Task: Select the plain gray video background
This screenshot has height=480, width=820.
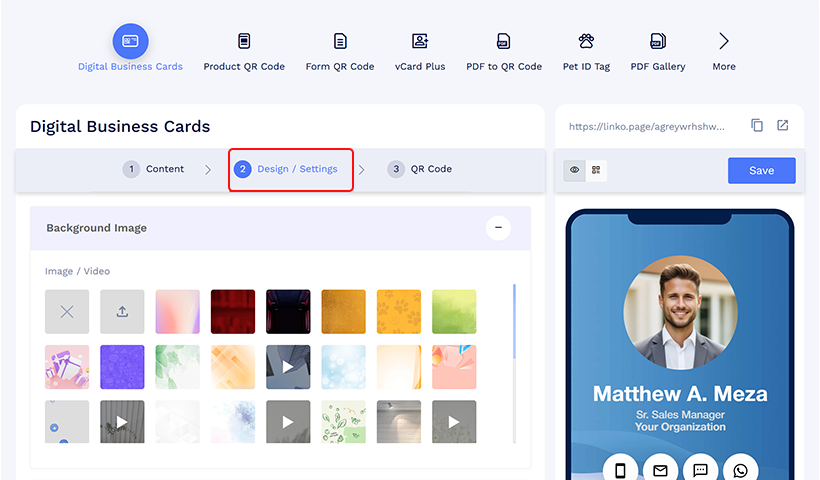Action: coord(288,422)
